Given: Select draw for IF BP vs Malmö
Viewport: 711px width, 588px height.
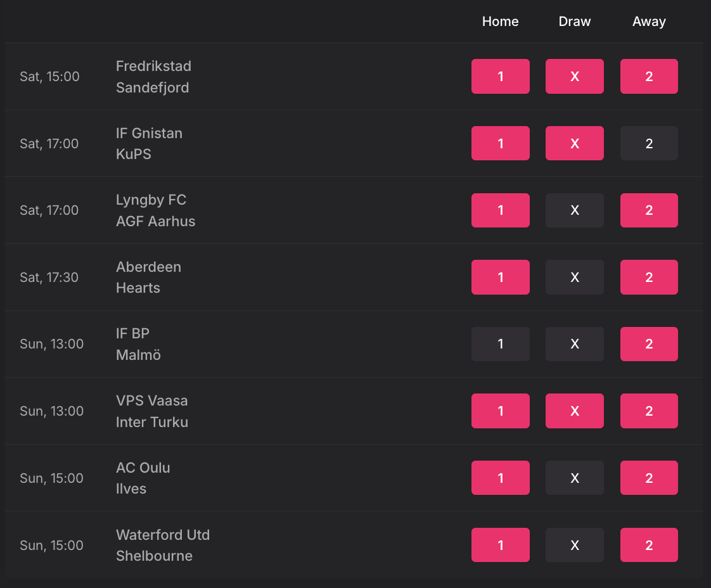Looking at the screenshot, I should tap(575, 344).
